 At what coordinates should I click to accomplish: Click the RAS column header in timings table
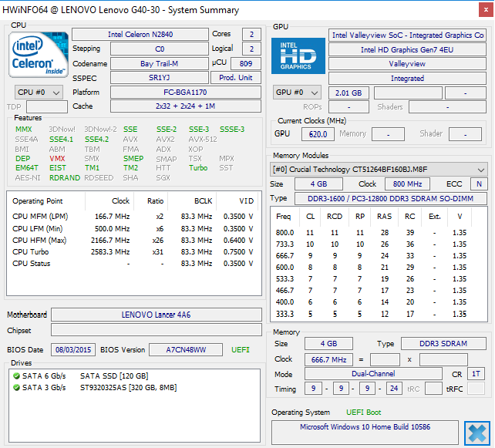(384, 217)
